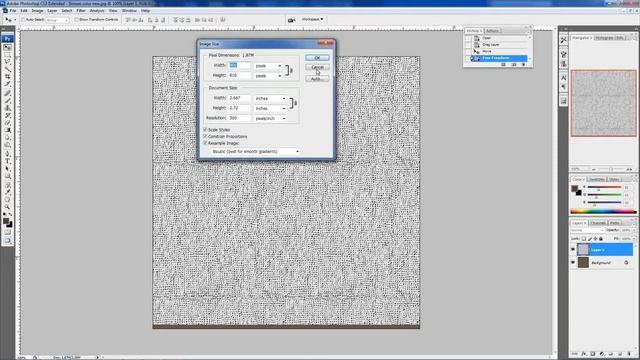The width and height of the screenshot is (640, 360).
Task: Pick a color from the spectrum ramp
Action: pos(603,212)
